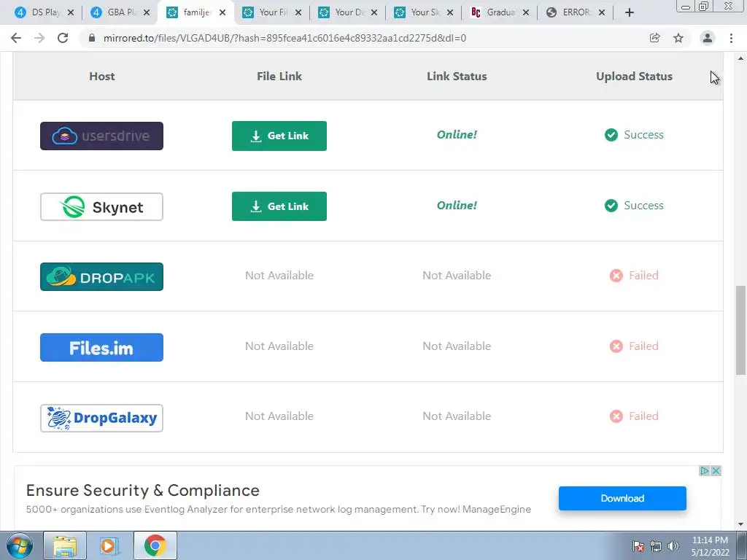This screenshot has width=747, height=560.
Task: Click the browser Back arrow
Action: 16,38
